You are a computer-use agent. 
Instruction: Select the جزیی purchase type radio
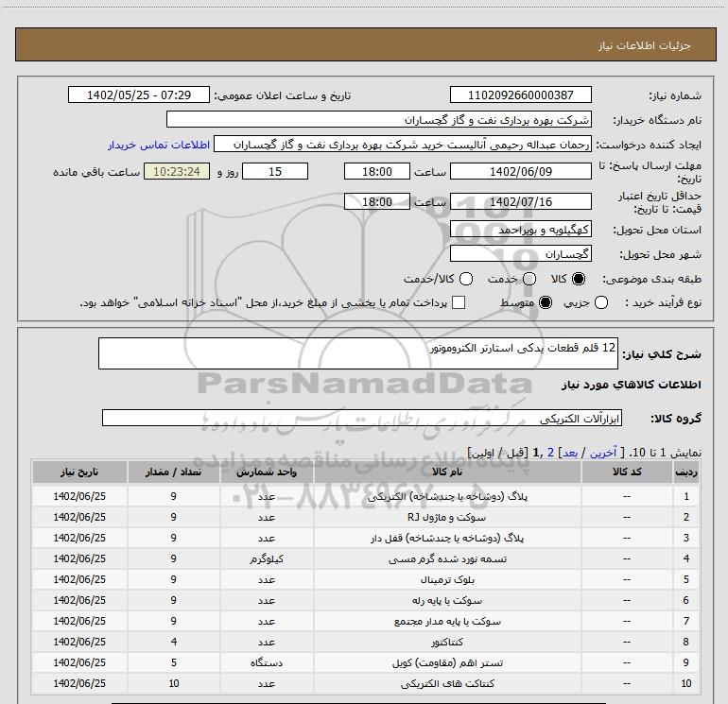601,302
